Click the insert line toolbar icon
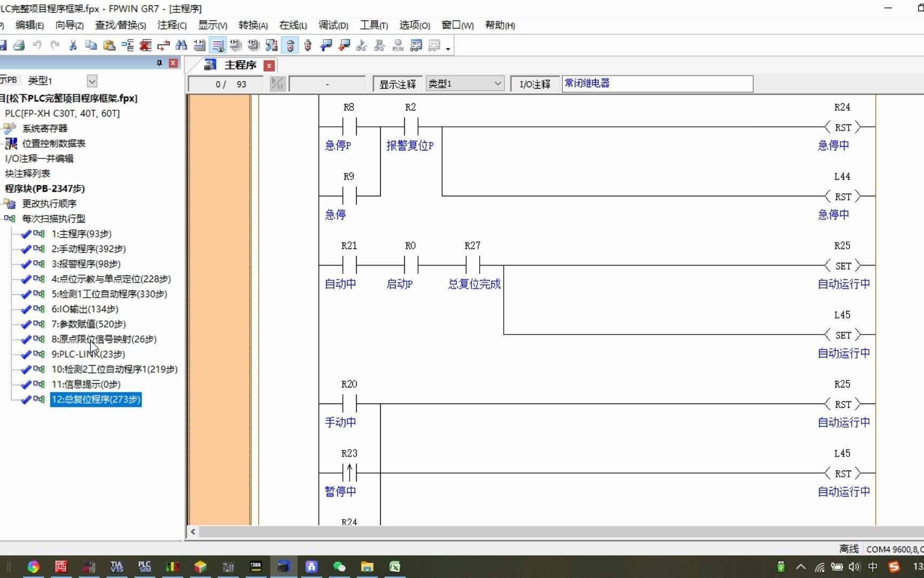This screenshot has height=578, width=924. click(127, 45)
